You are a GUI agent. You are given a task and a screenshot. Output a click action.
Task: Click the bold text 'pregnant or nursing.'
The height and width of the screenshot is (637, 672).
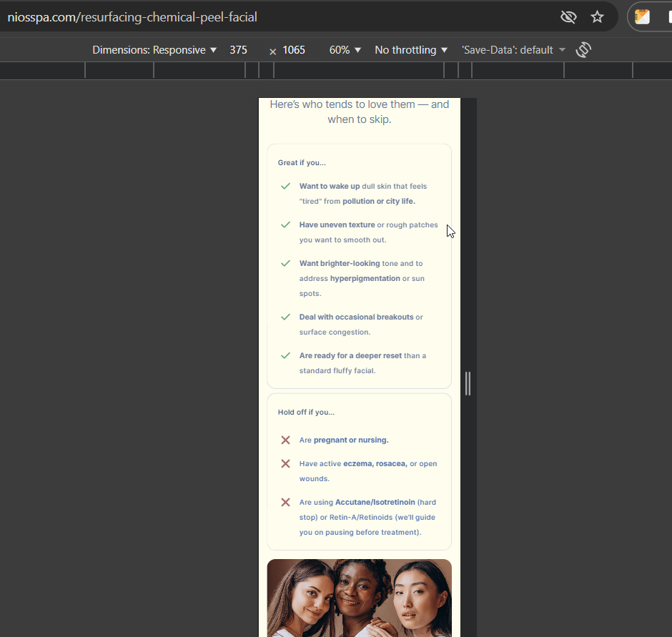(351, 440)
